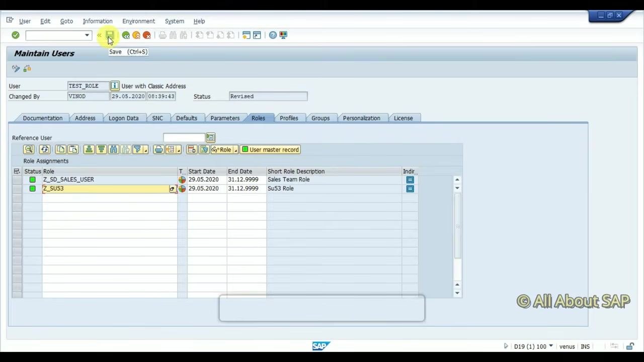This screenshot has width=644, height=362.
Task: Click the Details magnifier icon in role toolbar
Action: pyautogui.click(x=29, y=149)
